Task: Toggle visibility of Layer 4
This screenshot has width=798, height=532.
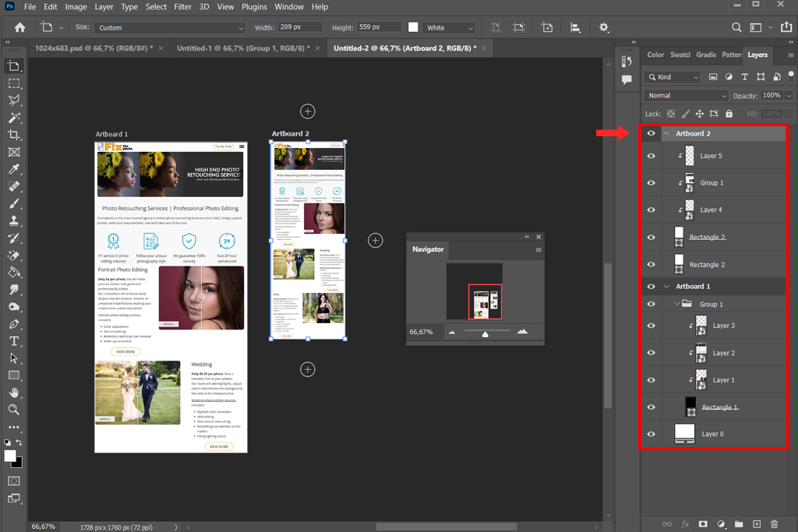Action: 651,210
